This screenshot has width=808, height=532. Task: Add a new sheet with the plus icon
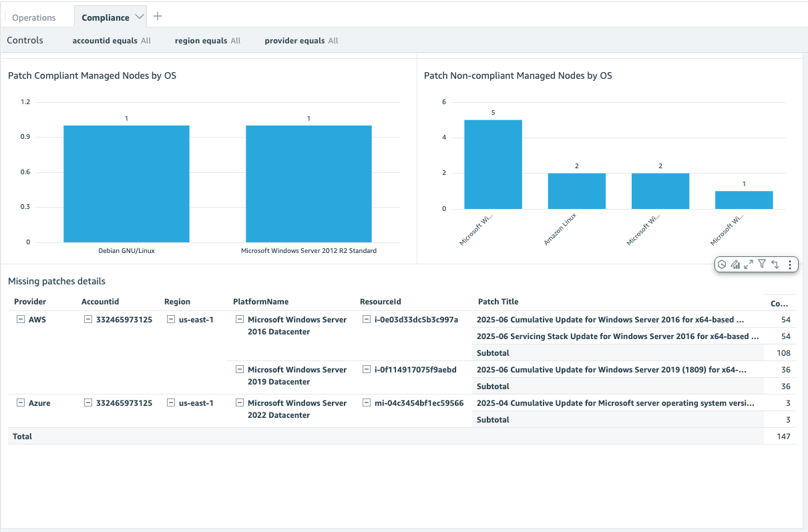(x=157, y=15)
